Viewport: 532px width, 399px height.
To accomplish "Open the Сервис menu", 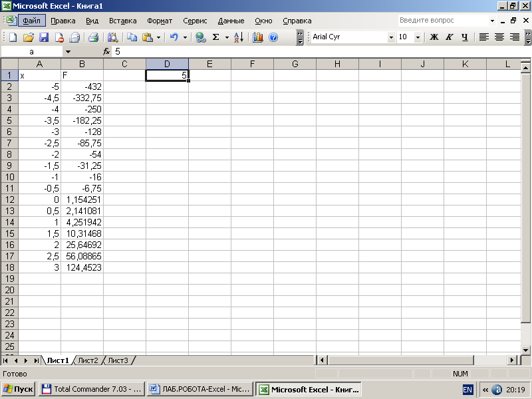I will [195, 21].
